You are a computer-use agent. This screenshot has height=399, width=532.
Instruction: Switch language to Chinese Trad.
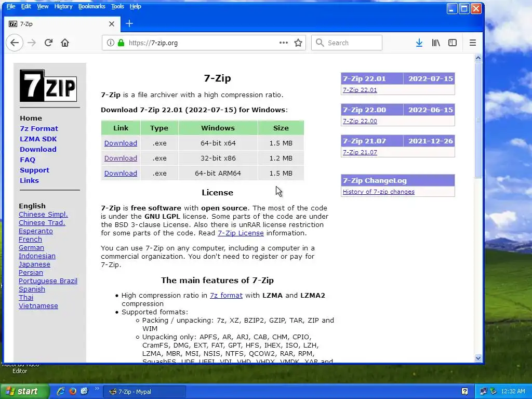pos(42,222)
